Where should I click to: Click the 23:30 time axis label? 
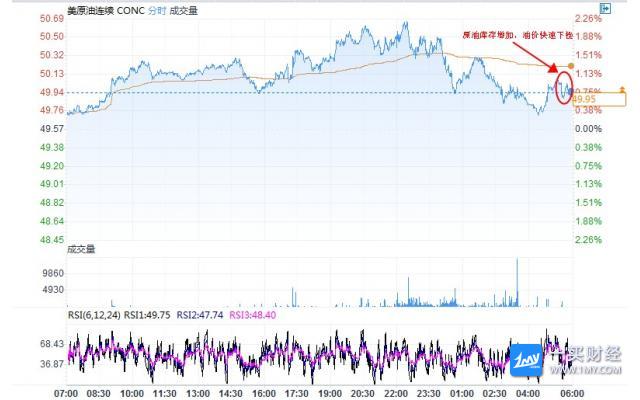tap(428, 394)
